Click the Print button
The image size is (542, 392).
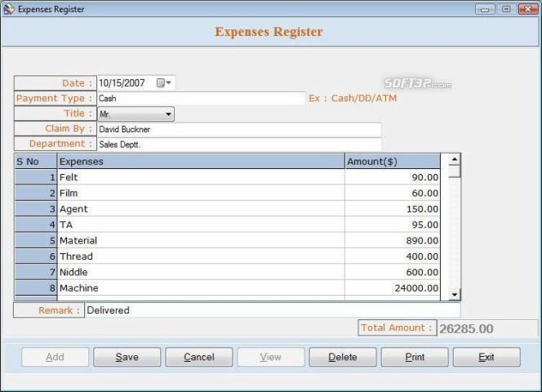[415, 357]
